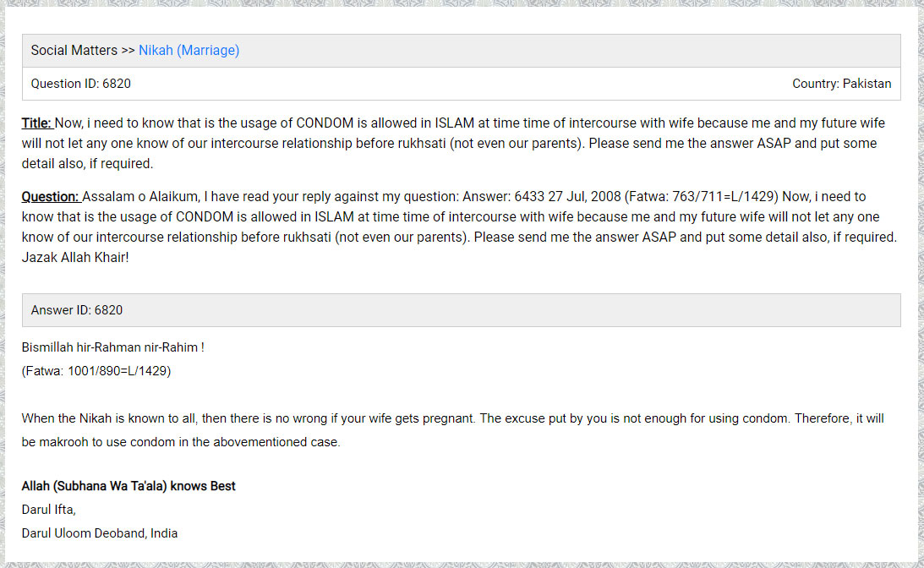Click the underlined Question: heading

[x=51, y=197]
